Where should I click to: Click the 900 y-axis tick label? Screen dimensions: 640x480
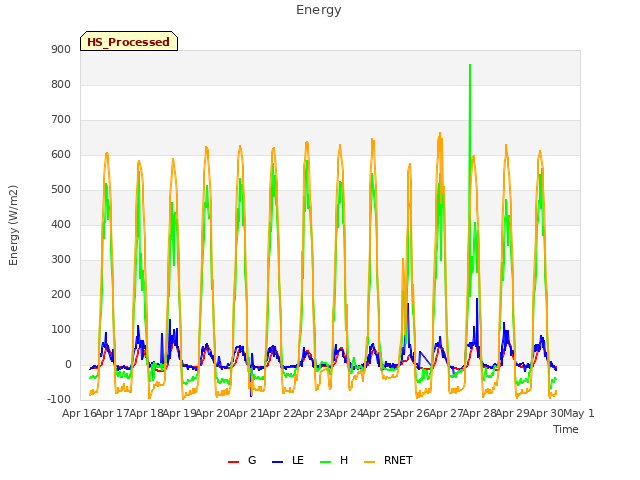click(61, 49)
